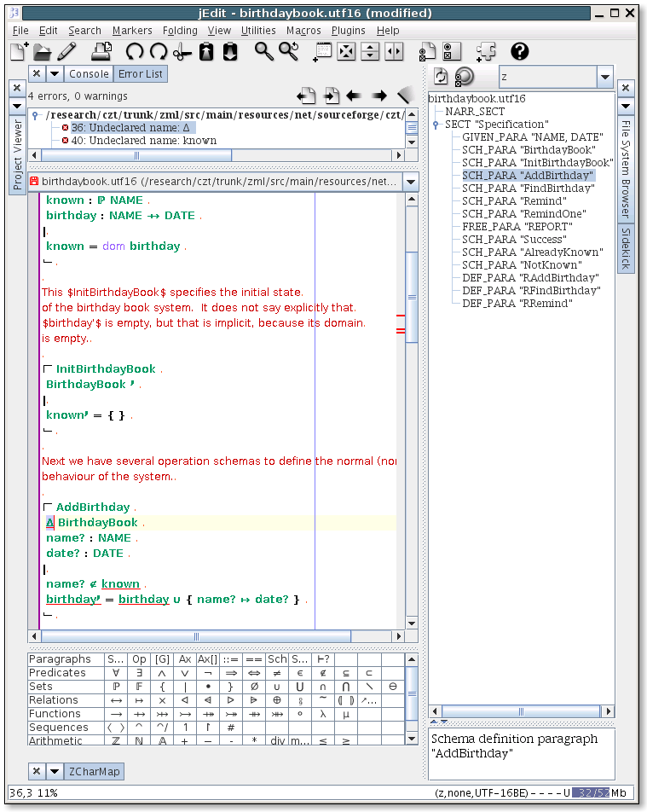Image resolution: width=647 pixels, height=812 pixels.
Task: Split view vertically icon
Action: 394,51
